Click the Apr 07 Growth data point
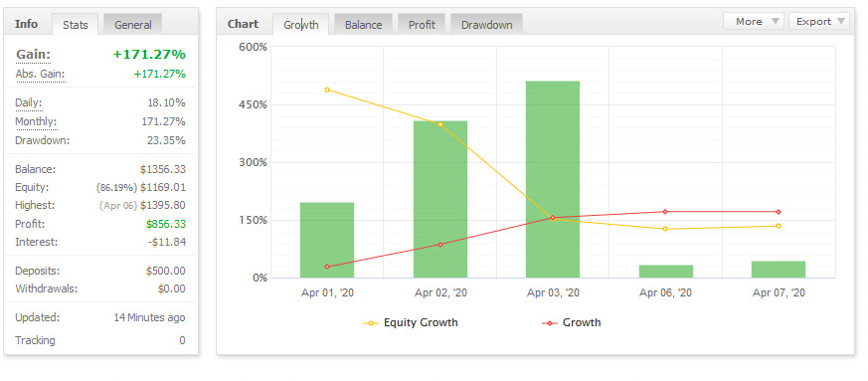Image resolution: width=868 pixels, height=381 pixels. [x=779, y=212]
